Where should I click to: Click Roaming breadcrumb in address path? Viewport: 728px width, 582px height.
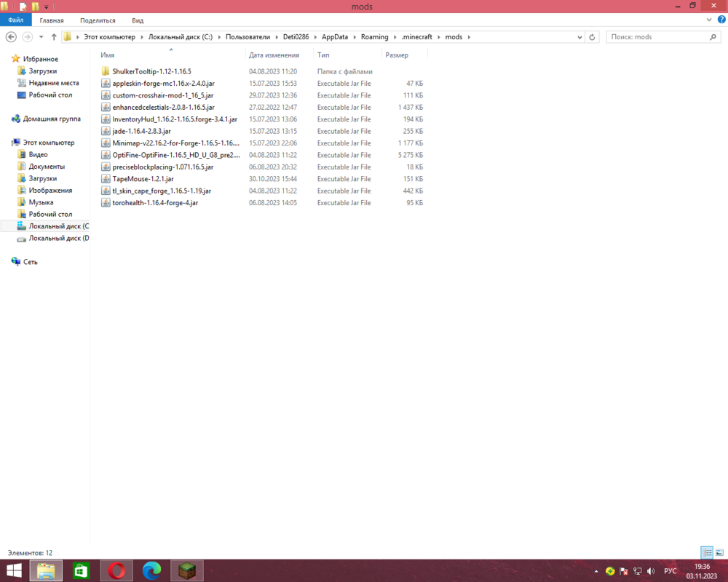(x=374, y=36)
